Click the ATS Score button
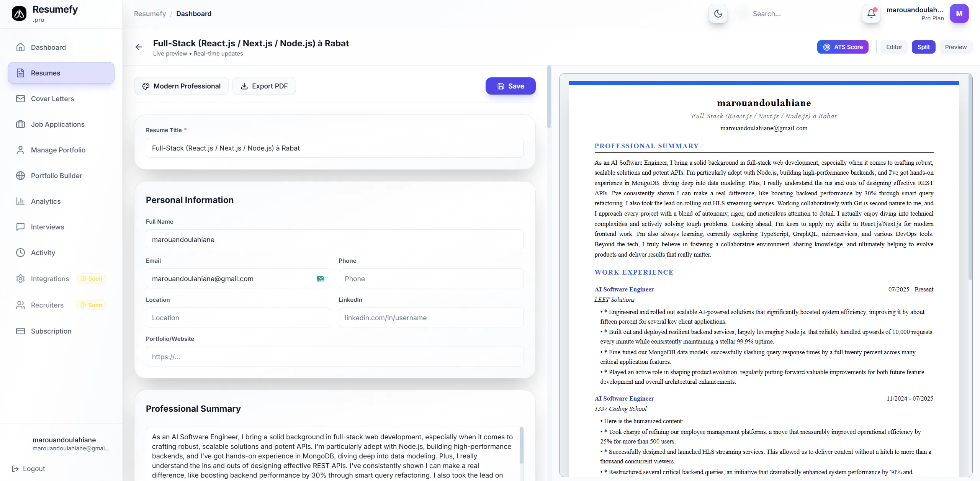 [x=843, y=47]
